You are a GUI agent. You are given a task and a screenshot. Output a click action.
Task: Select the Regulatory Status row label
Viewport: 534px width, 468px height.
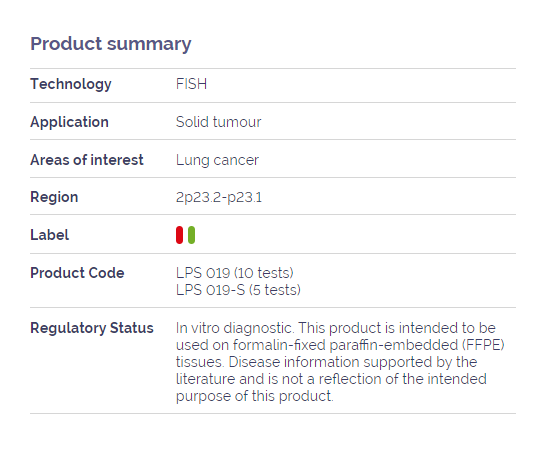92,328
